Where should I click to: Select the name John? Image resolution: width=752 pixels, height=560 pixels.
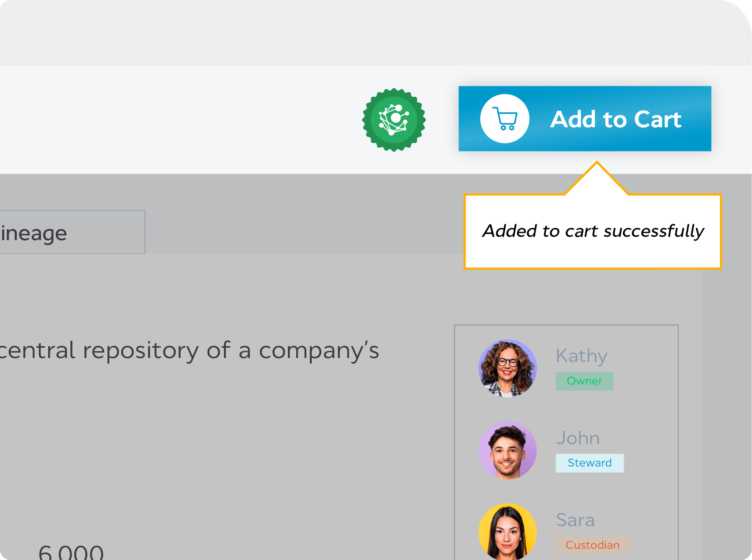point(578,438)
